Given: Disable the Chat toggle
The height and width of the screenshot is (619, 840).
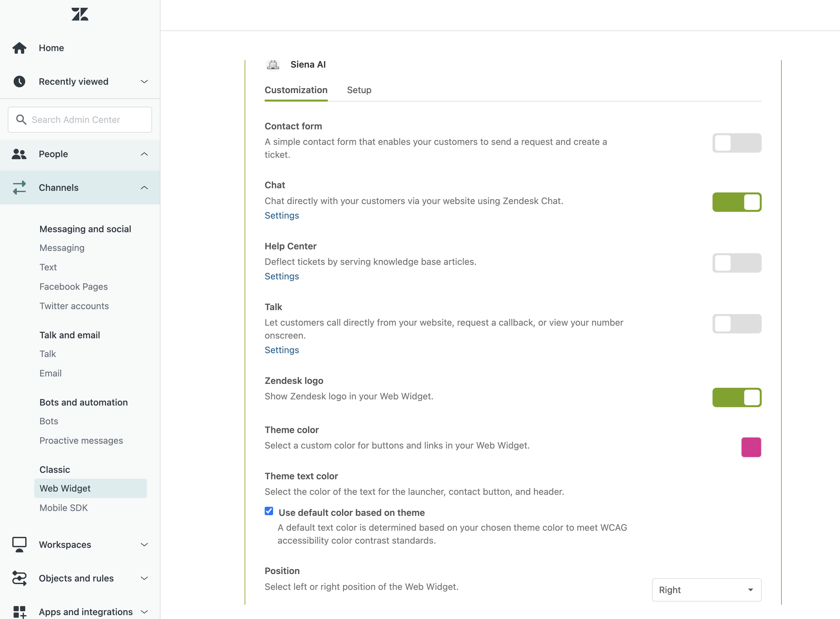Looking at the screenshot, I should 736,202.
